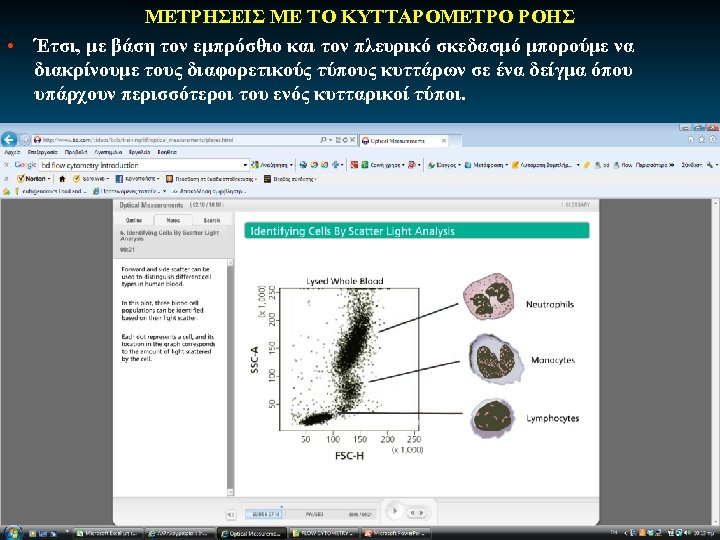Click the blue plus icon on Google toolbar
The width and height of the screenshot is (720, 540).
click(x=336, y=165)
